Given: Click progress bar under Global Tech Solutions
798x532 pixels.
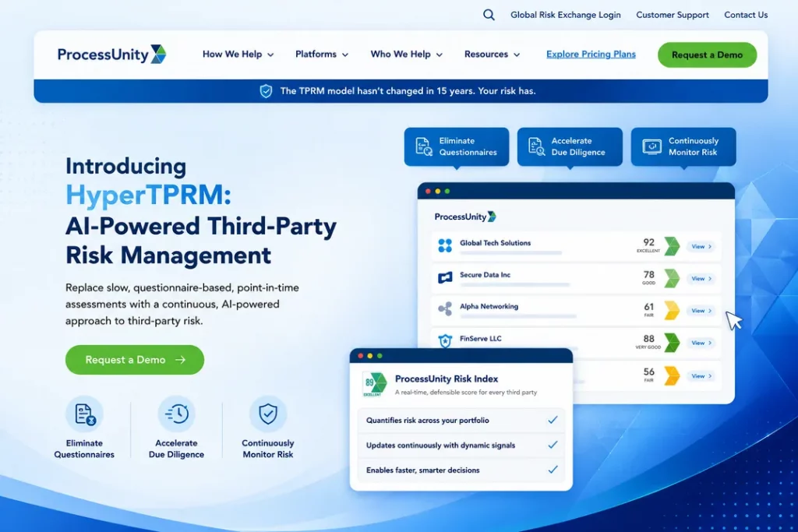Looking at the screenshot, I should pyautogui.click(x=510, y=253).
